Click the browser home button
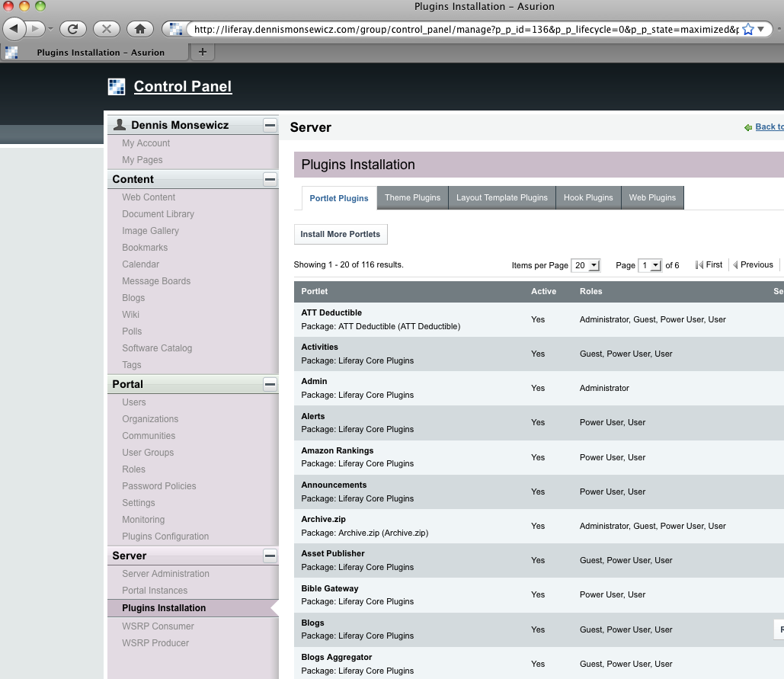Image resolution: width=784 pixels, height=679 pixels. (140, 29)
